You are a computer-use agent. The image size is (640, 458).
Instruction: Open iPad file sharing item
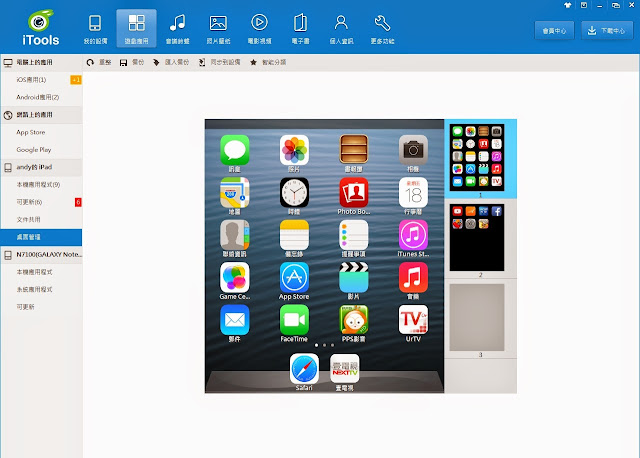41,220
